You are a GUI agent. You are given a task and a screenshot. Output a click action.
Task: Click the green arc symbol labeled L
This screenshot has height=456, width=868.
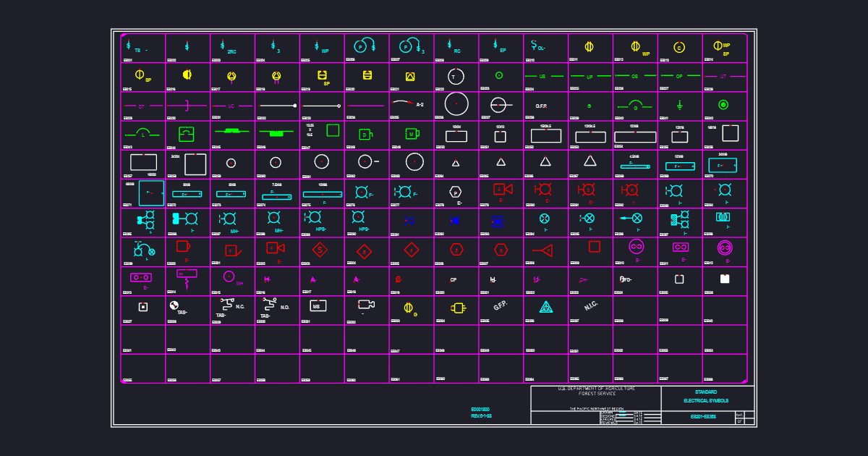point(142,134)
